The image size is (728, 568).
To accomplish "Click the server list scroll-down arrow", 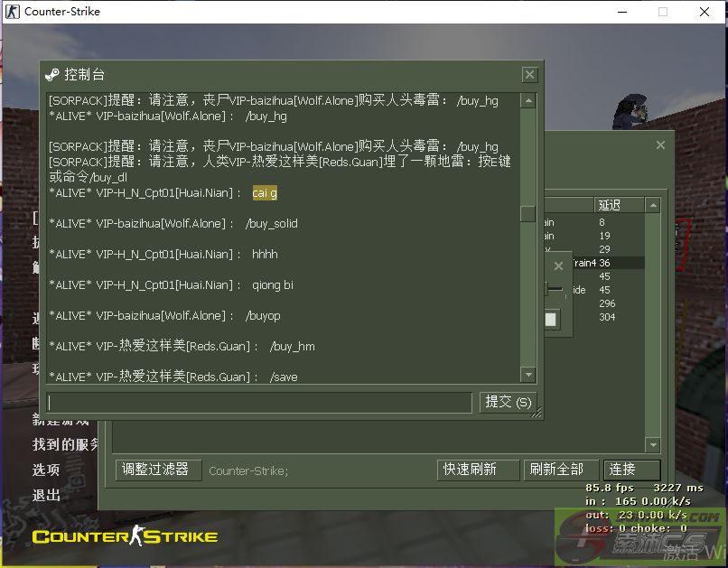I will tap(653, 445).
